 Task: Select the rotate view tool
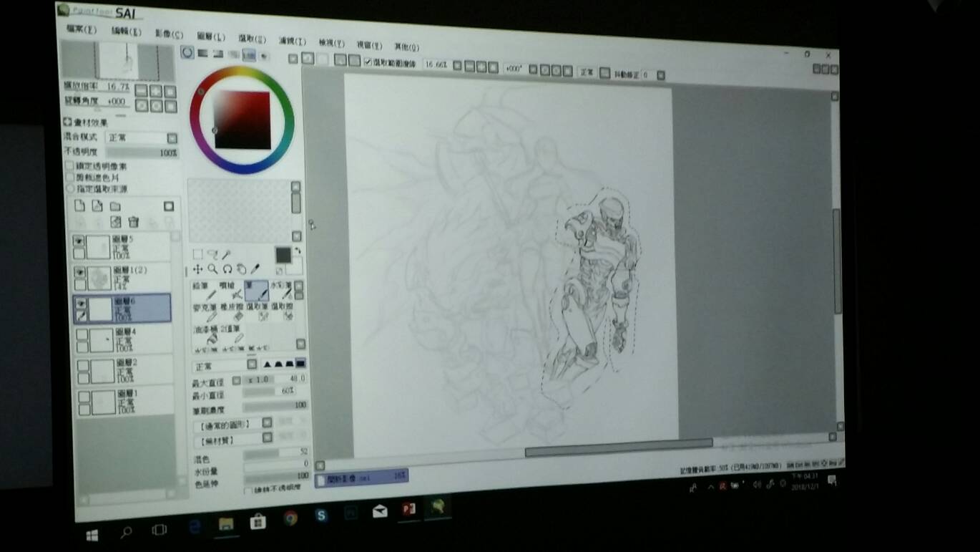click(227, 269)
